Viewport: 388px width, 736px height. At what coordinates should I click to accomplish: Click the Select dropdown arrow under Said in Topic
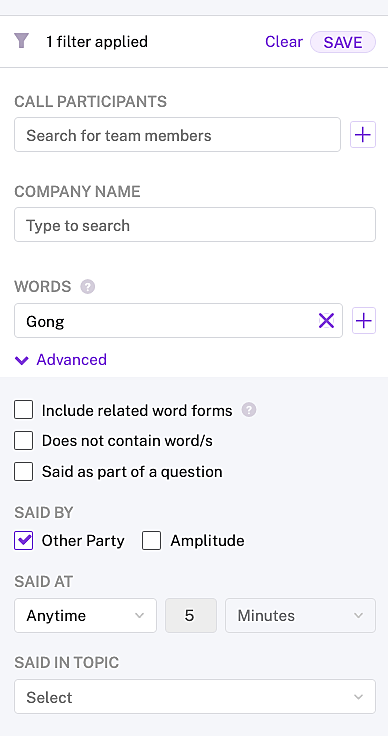point(358,697)
